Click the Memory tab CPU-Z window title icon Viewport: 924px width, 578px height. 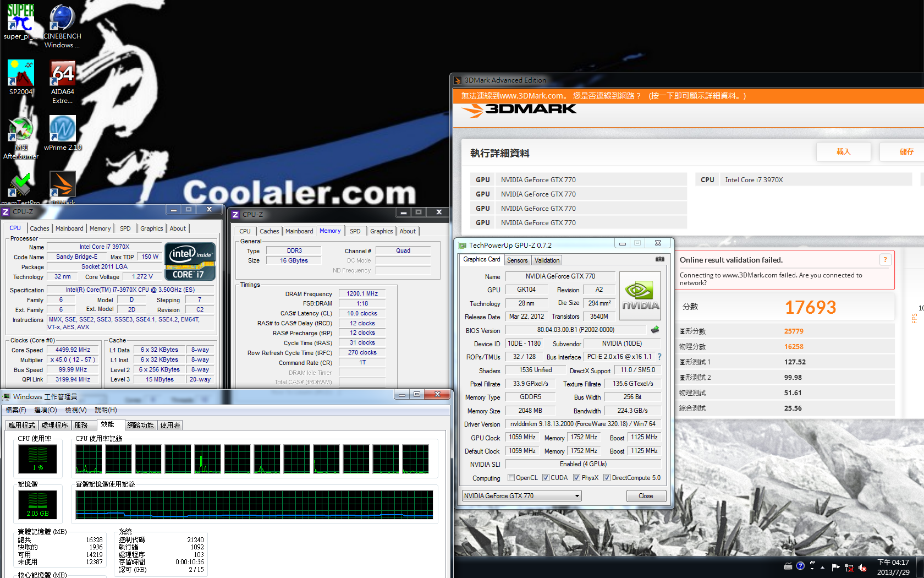click(x=235, y=215)
